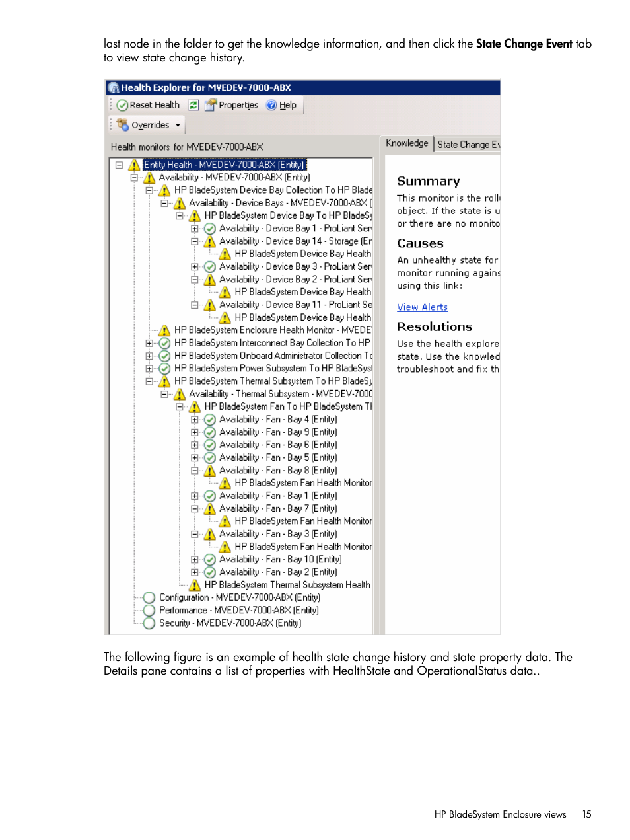Select Performance - MVEDEV-7000-ABX (Entity)
Screen dimensions: 630x840
click(x=239, y=611)
